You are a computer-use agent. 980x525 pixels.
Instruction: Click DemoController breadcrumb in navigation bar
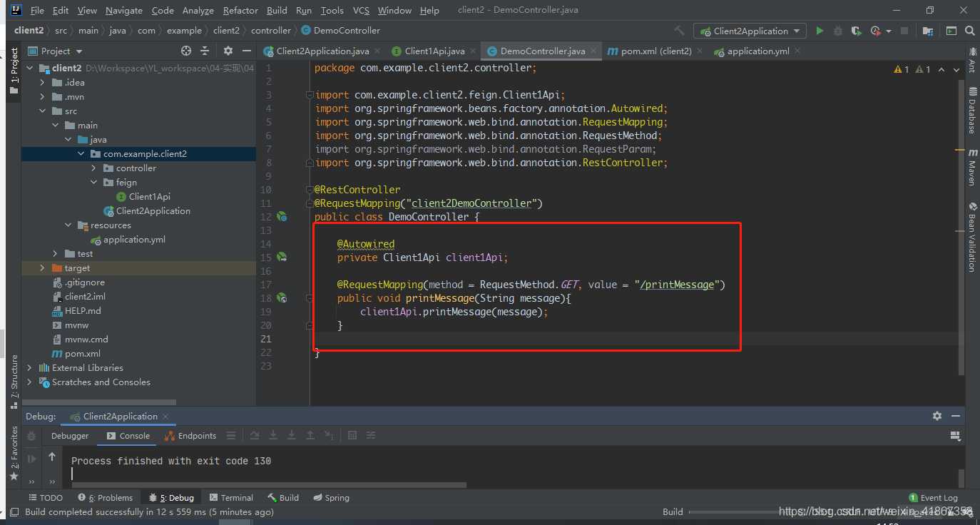(x=341, y=31)
